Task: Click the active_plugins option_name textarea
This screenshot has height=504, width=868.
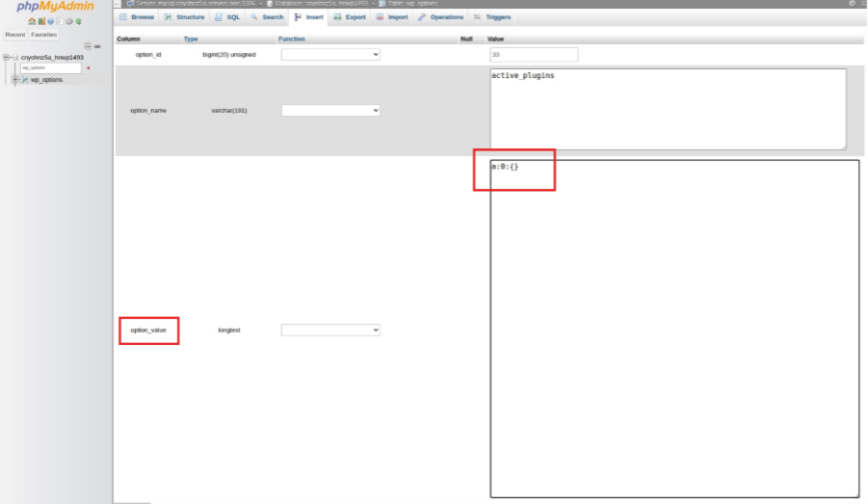Action: click(669, 109)
